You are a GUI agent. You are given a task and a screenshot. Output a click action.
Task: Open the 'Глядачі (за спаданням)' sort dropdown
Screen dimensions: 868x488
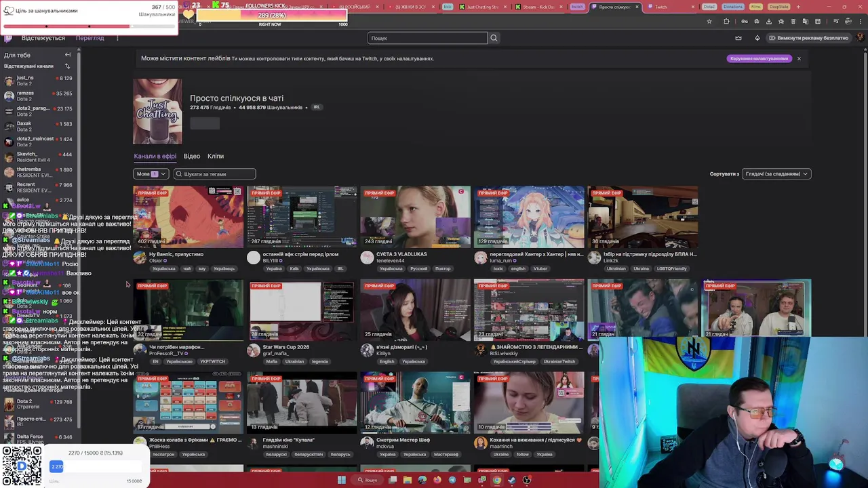776,174
